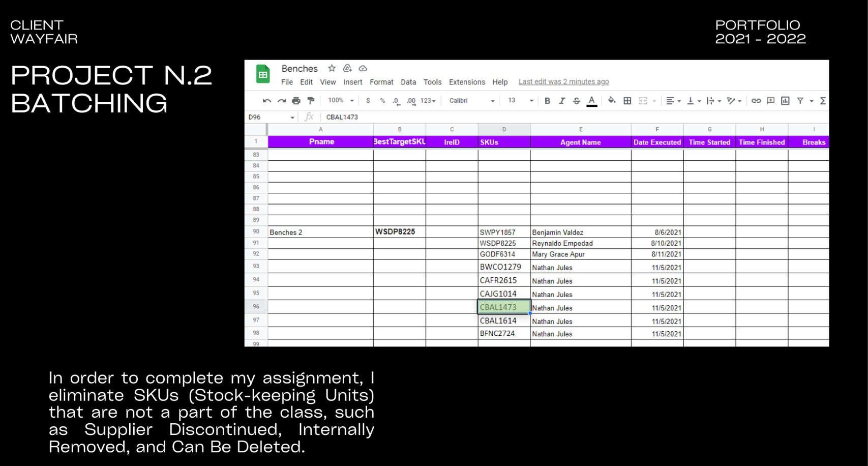Click date cell '8/6/2021'

coord(657,232)
